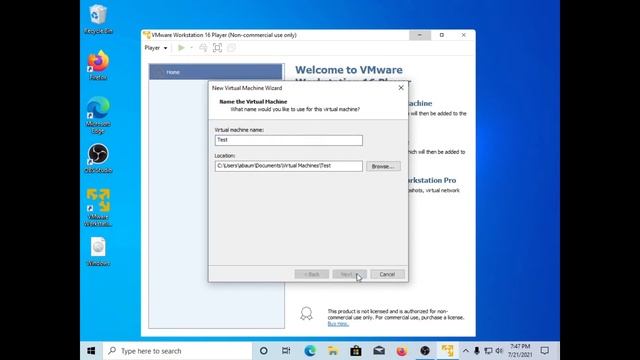Click VMware Player taskbar icon
640x360 pixels.
coord(447,351)
